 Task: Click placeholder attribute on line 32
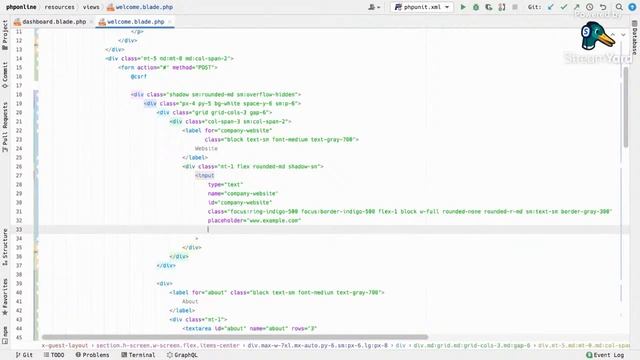[254, 220]
